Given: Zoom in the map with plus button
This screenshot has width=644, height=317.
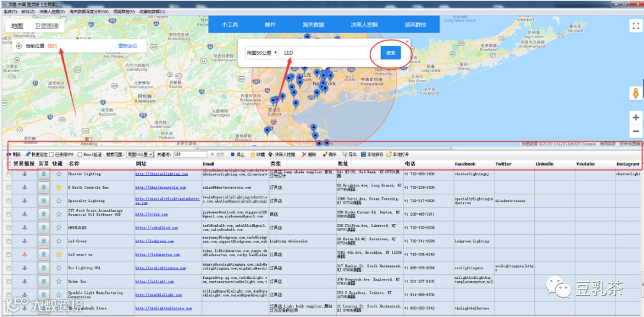Looking at the screenshot, I should click(636, 118).
